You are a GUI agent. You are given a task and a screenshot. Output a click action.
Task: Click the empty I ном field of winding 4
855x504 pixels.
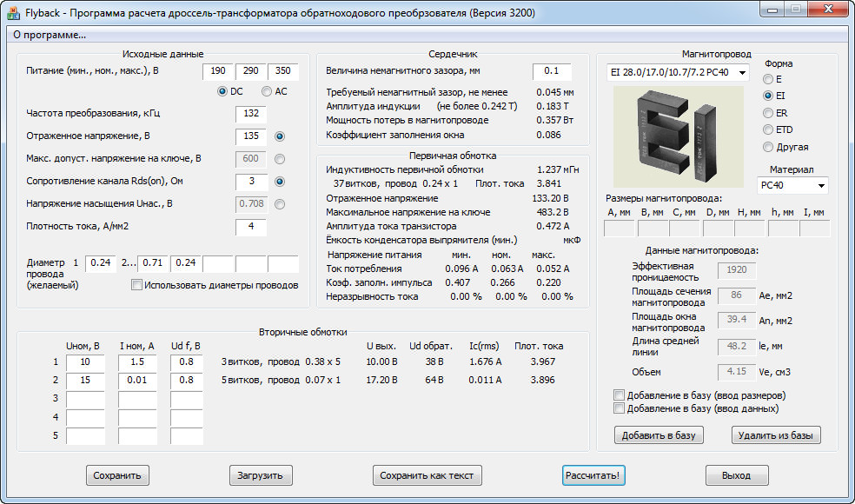tap(137, 418)
